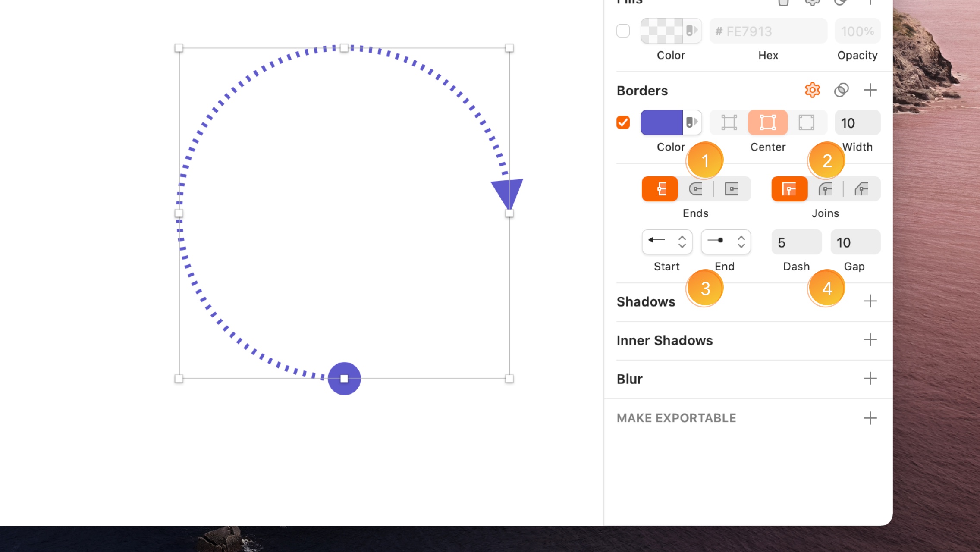Click the Shadows section label
Image resolution: width=980 pixels, height=552 pixels.
point(645,301)
